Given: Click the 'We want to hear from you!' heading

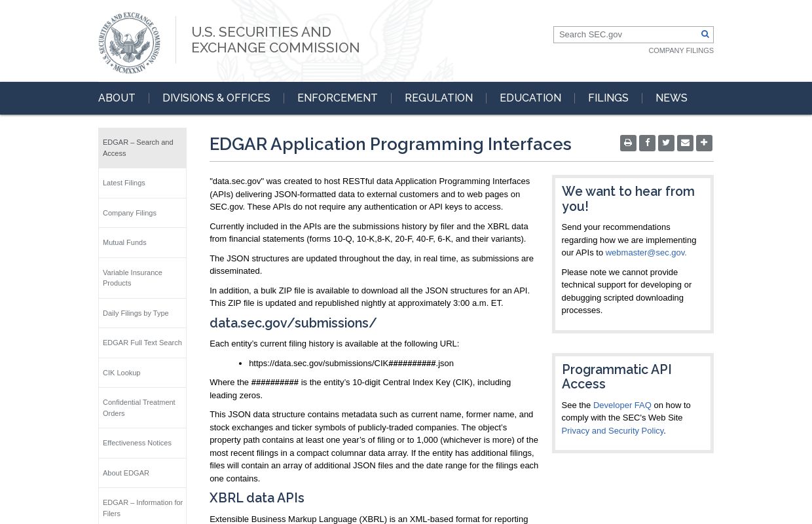Looking at the screenshot, I should [628, 198].
